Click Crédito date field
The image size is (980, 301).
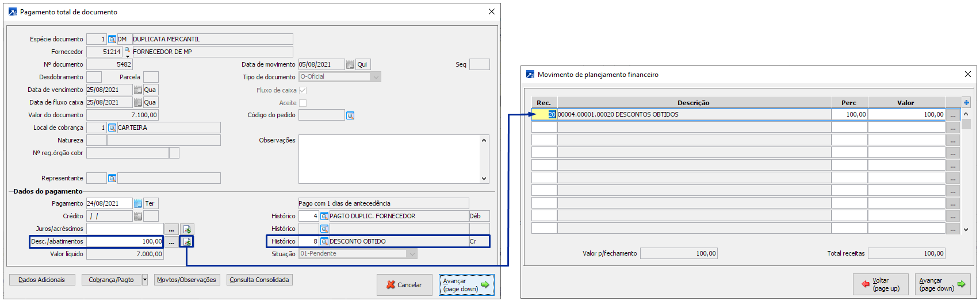pos(109,216)
